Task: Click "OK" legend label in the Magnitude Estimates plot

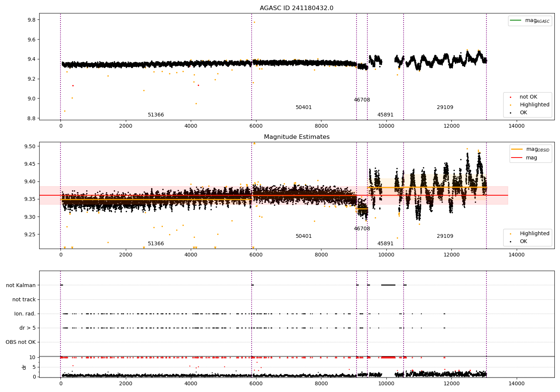Action: click(523, 242)
